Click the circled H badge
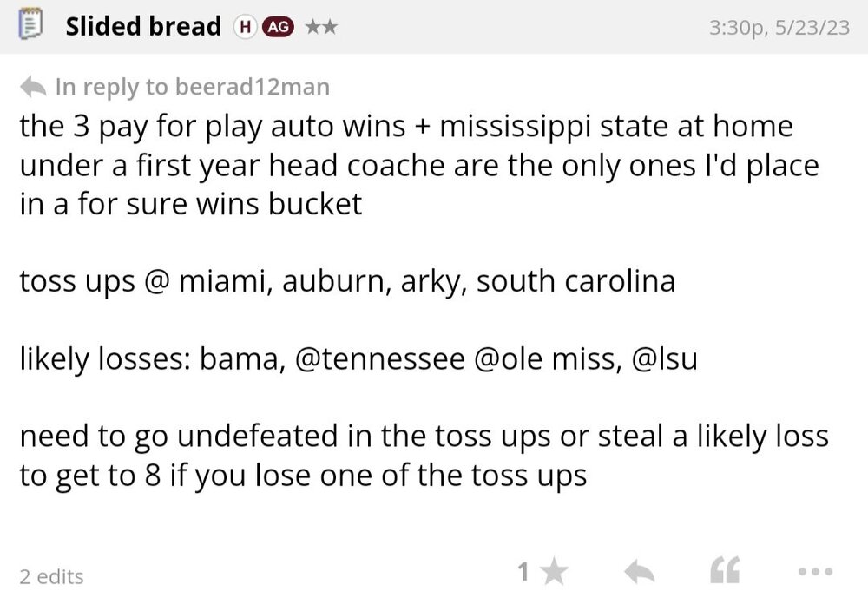Screen dimensions: 868x611 point(244,27)
